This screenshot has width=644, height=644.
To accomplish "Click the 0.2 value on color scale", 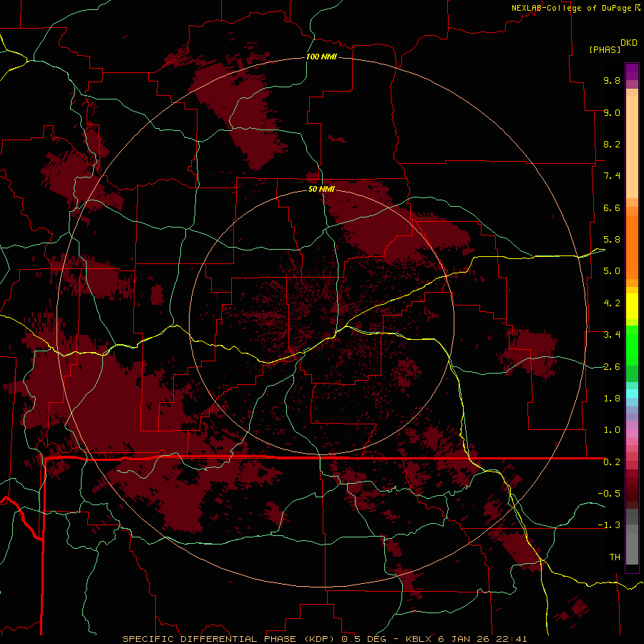I will [x=612, y=462].
